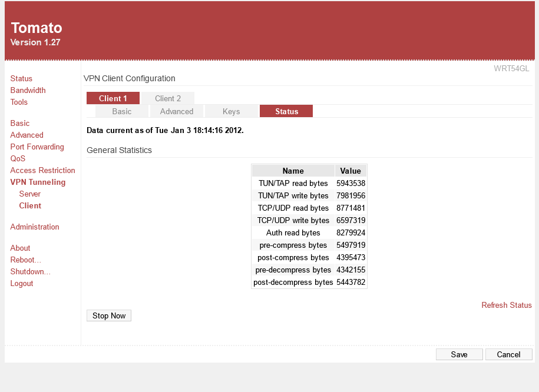
Task: Navigate to Access Restriction
Action: tap(42, 170)
